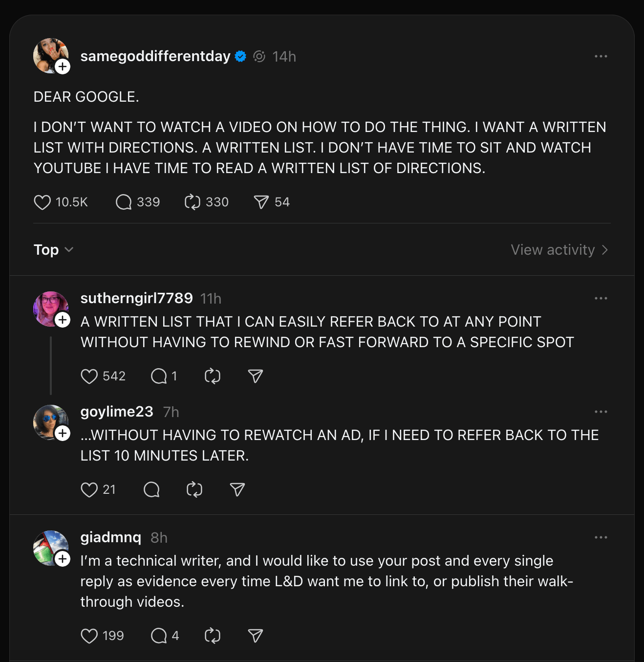This screenshot has width=644, height=662.
Task: Like giadmnq's reply with 199 likes
Action: tap(89, 636)
